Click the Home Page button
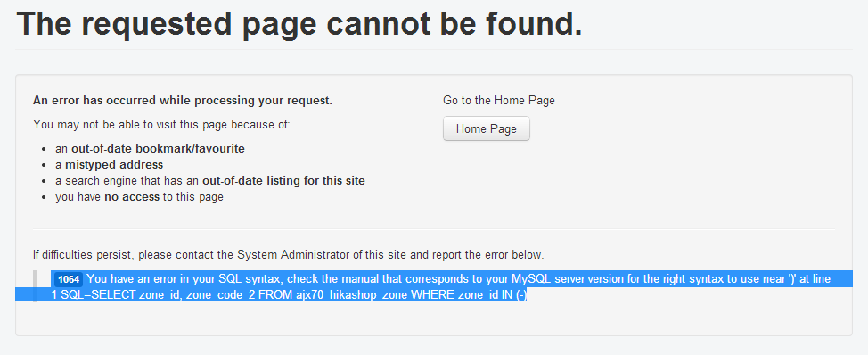 486,128
